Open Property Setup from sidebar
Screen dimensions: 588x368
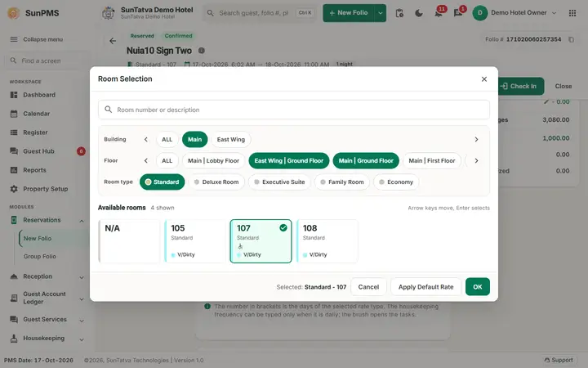tap(45, 189)
